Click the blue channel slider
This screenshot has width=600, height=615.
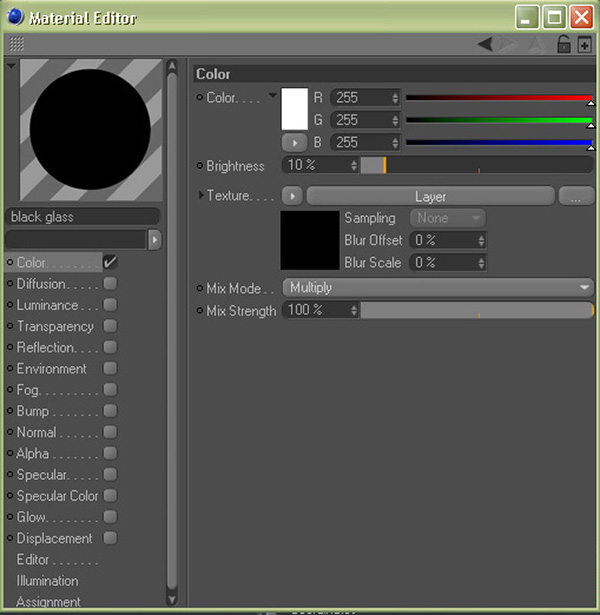499,142
